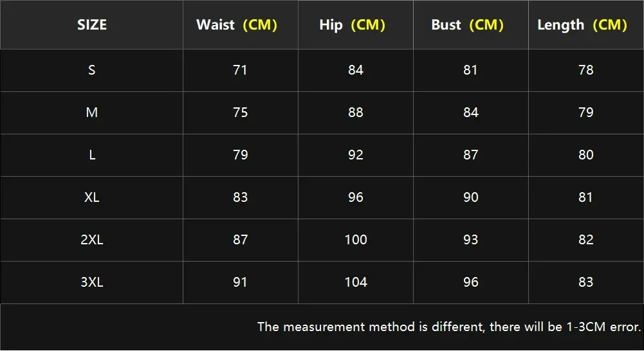Click the SIZE column header

[x=92, y=24]
